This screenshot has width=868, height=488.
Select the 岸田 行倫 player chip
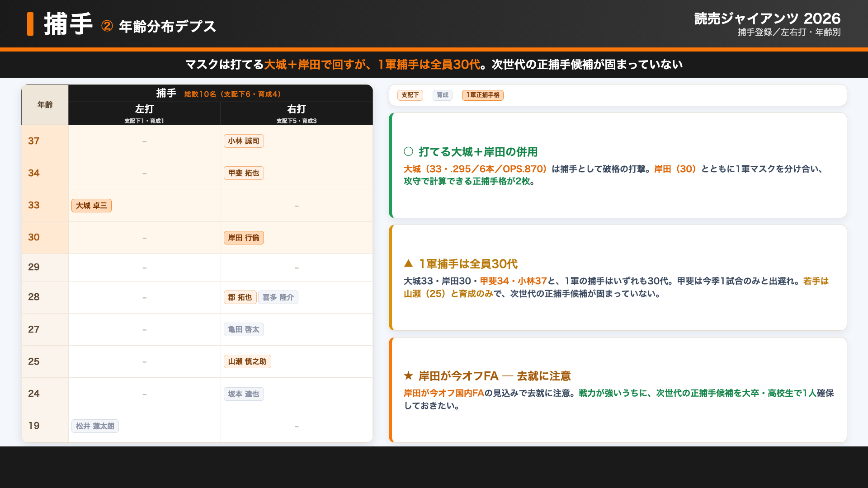click(244, 238)
